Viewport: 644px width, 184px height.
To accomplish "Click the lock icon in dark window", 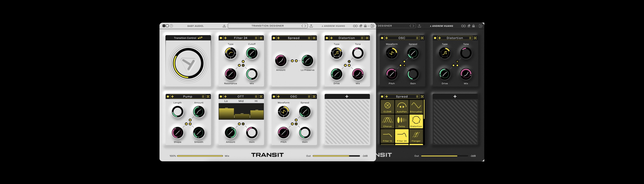I will coord(474,26).
